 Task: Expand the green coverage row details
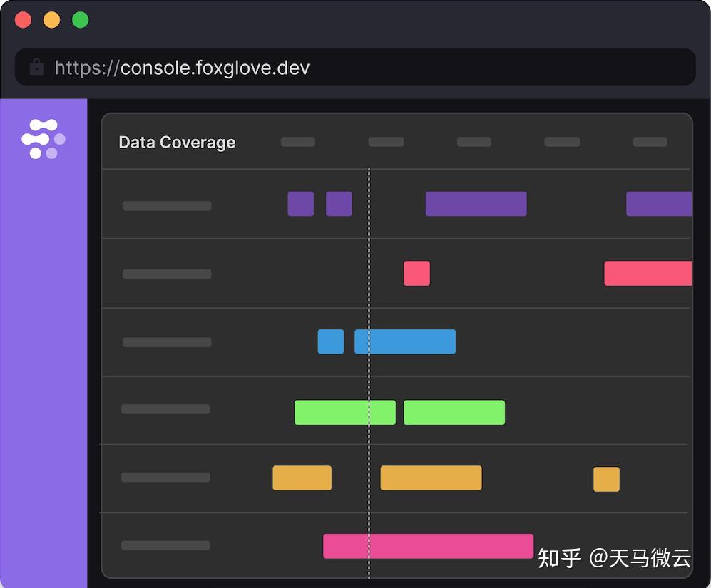[167, 410]
